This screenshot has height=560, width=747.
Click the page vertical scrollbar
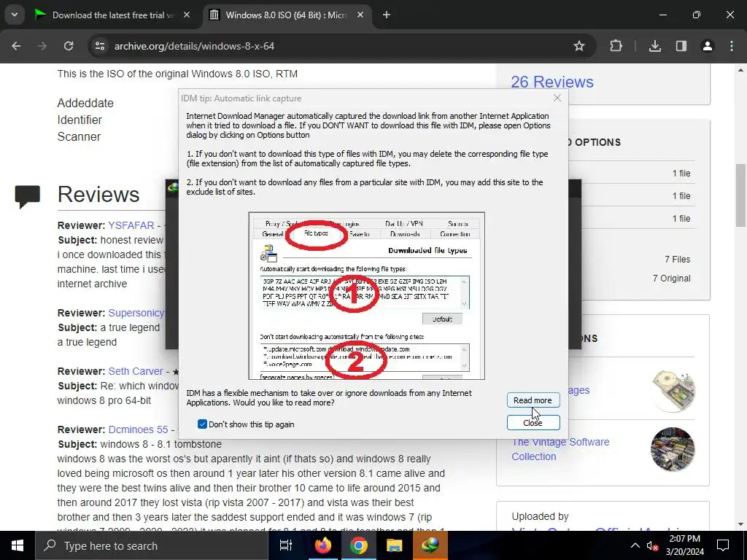[x=740, y=195]
